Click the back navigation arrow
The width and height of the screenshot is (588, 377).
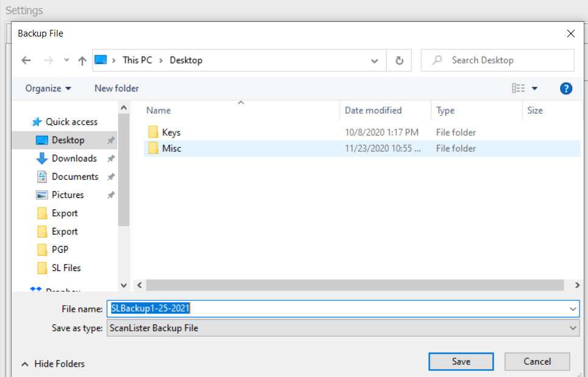point(26,60)
